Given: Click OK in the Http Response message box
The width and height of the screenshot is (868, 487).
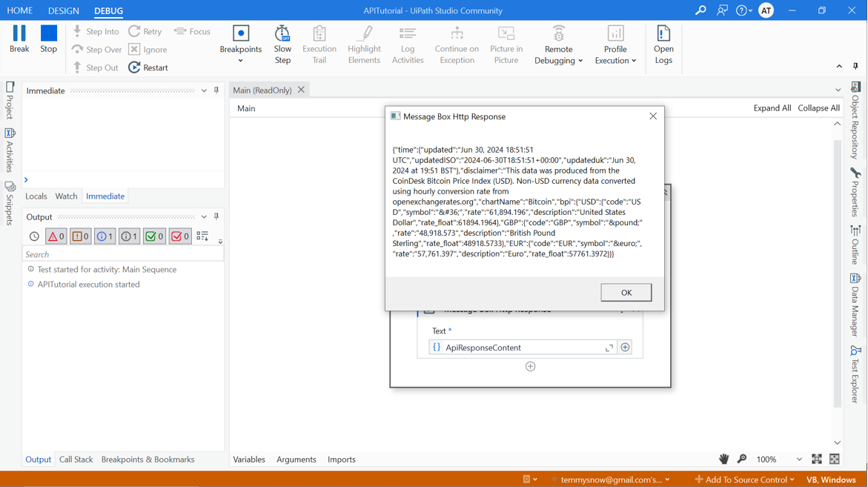Looking at the screenshot, I should point(626,292).
